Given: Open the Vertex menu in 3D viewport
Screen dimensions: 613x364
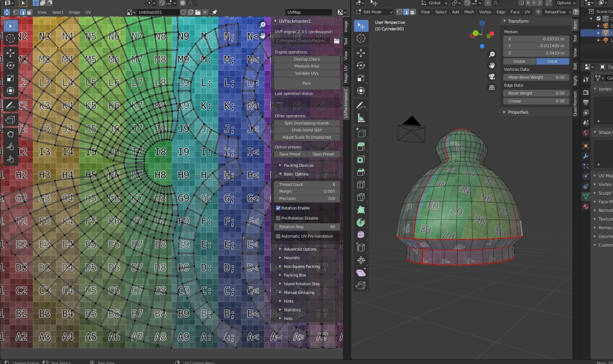Looking at the screenshot, I should tap(485, 12).
